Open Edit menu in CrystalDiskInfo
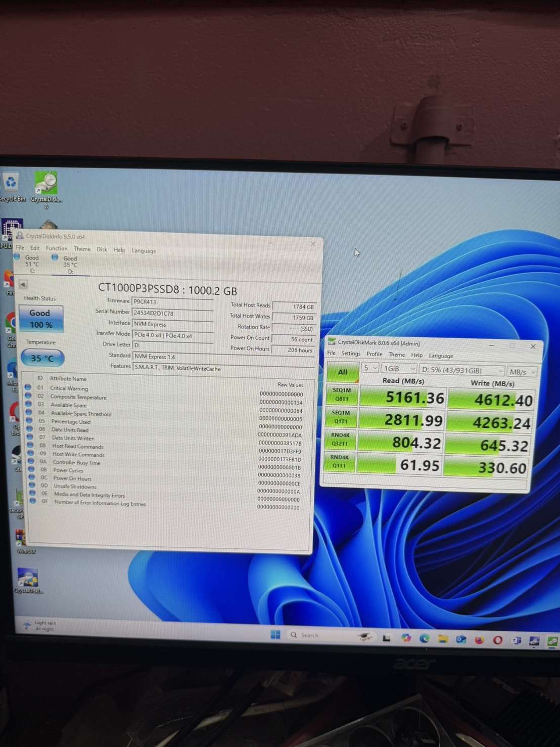 [x=35, y=248]
